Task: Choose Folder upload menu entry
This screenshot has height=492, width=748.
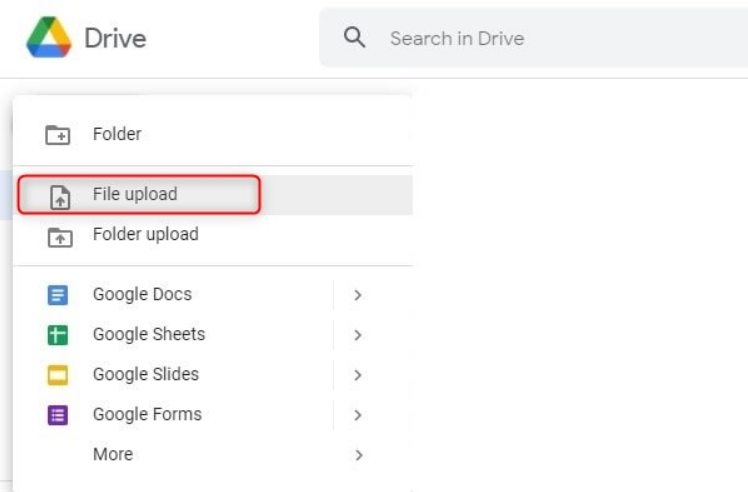Action: click(x=145, y=234)
